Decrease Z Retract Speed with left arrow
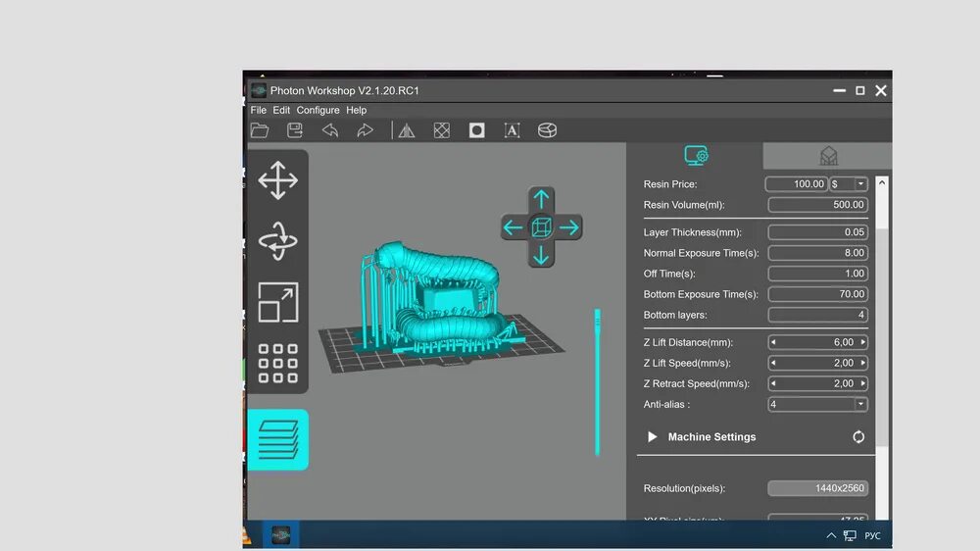The image size is (980, 551). [774, 383]
